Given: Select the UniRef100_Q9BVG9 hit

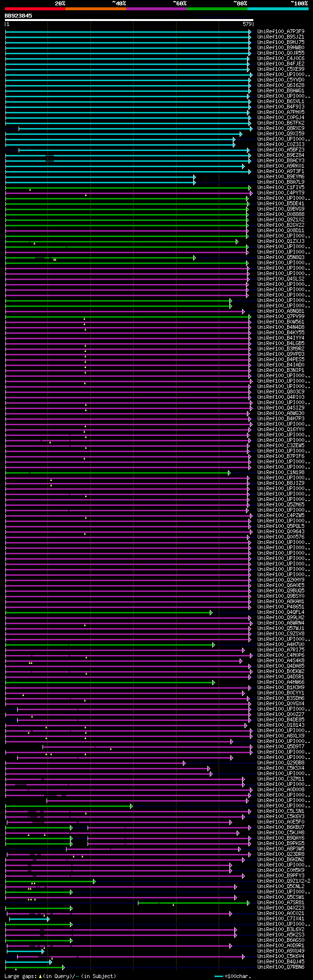Looking at the screenshot, I should (281, 209).
